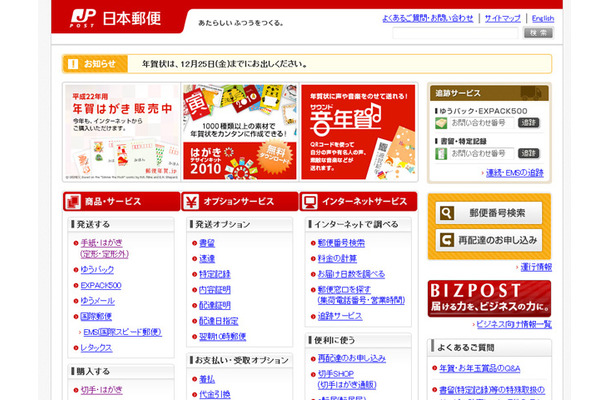Open 郵便窓口を探す link
The width and height of the screenshot is (610, 400).
point(361,295)
